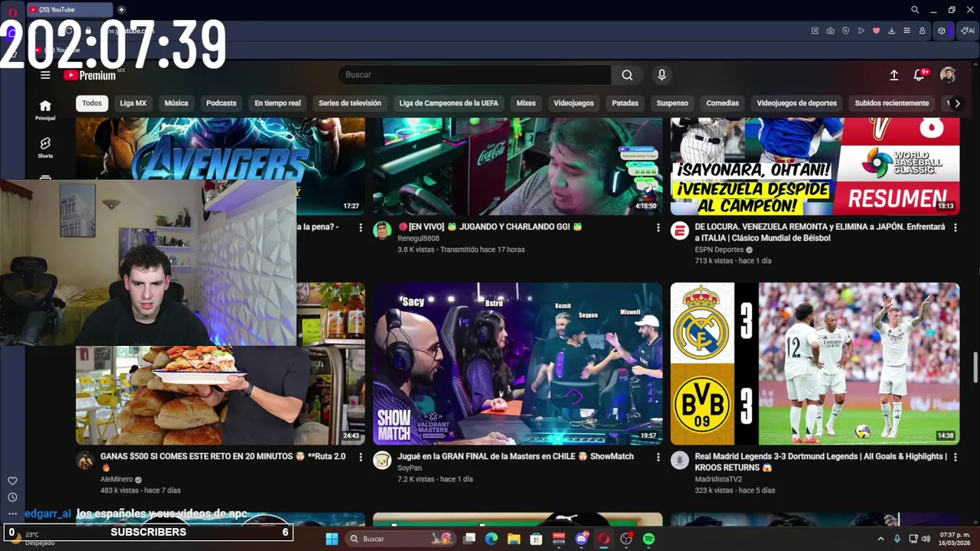The image size is (980, 551).
Task: Select the Subidos recientemente chip
Action: pyautogui.click(x=892, y=103)
